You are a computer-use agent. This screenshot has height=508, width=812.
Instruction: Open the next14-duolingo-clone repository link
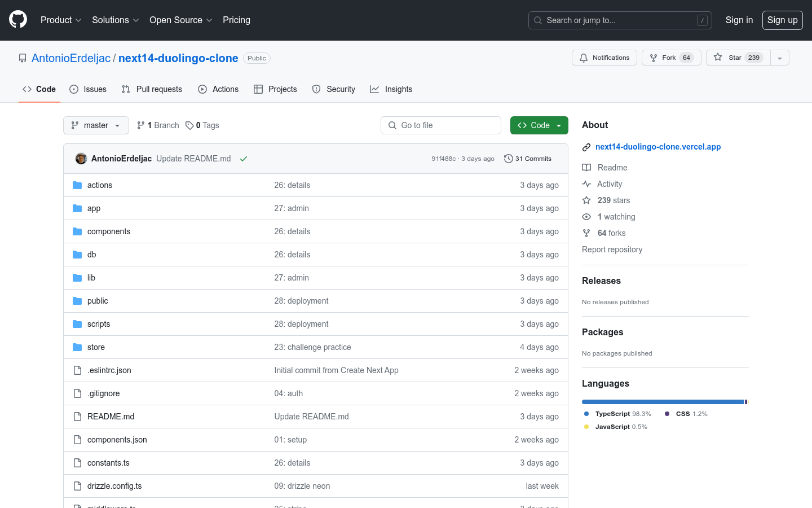(178, 58)
